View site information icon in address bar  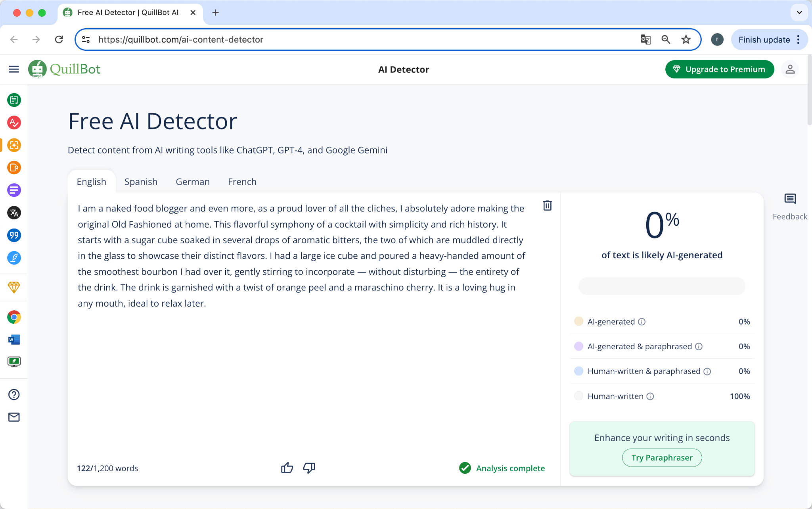click(86, 40)
